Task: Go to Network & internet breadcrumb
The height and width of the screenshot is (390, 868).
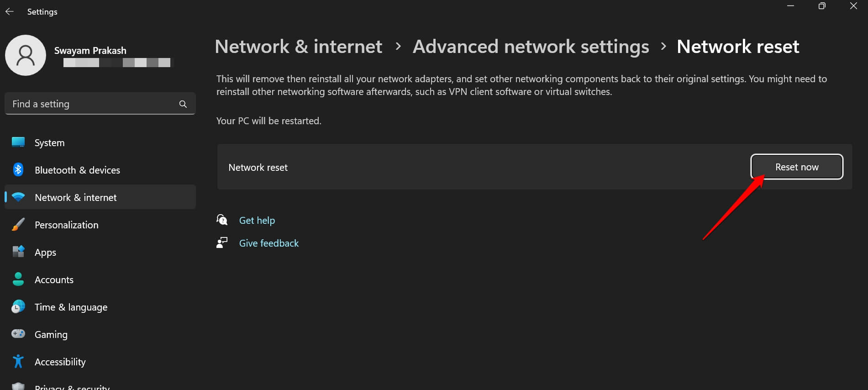Action: click(x=298, y=47)
